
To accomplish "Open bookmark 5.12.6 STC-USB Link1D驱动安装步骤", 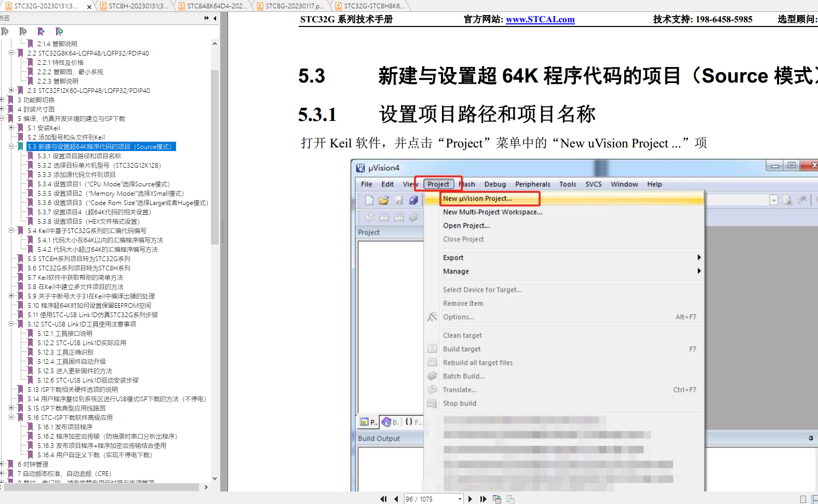I will pyautogui.click(x=88, y=380).
